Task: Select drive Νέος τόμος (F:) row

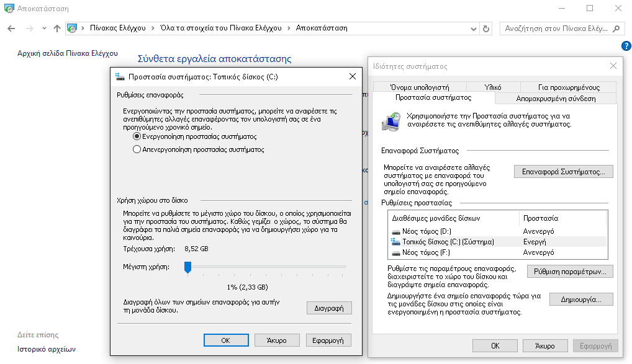Action: (x=497, y=252)
